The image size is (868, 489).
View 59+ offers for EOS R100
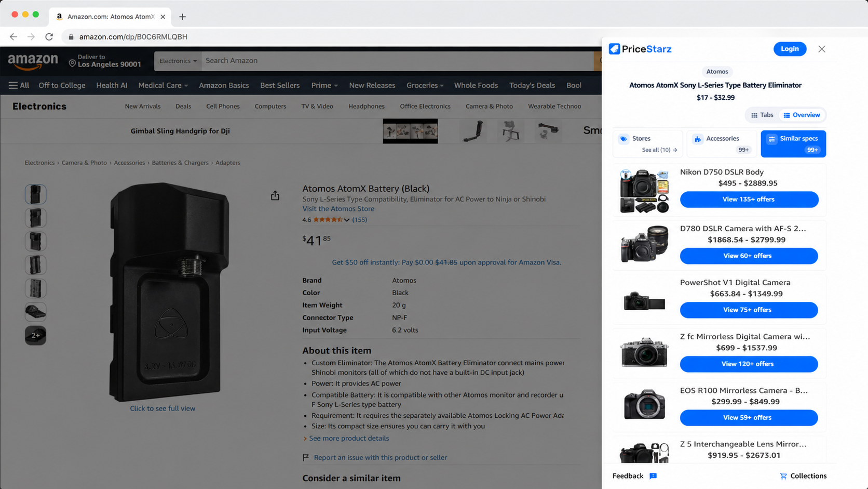[x=749, y=418]
